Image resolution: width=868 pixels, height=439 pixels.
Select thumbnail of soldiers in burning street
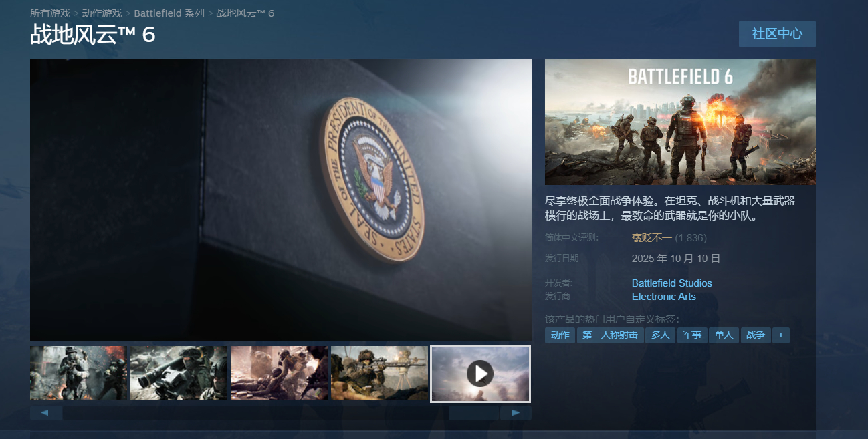click(78, 373)
